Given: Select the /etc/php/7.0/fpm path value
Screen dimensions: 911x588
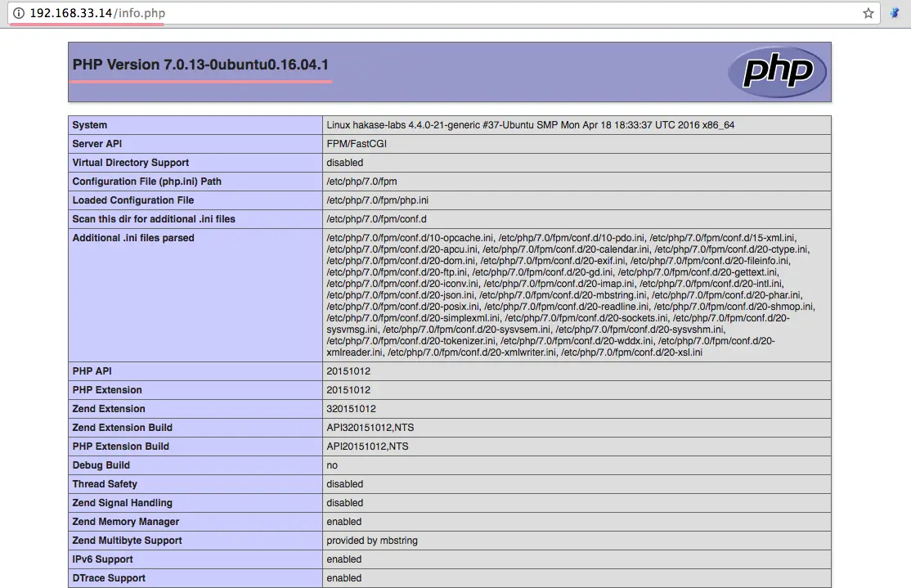Looking at the screenshot, I should pos(362,182).
